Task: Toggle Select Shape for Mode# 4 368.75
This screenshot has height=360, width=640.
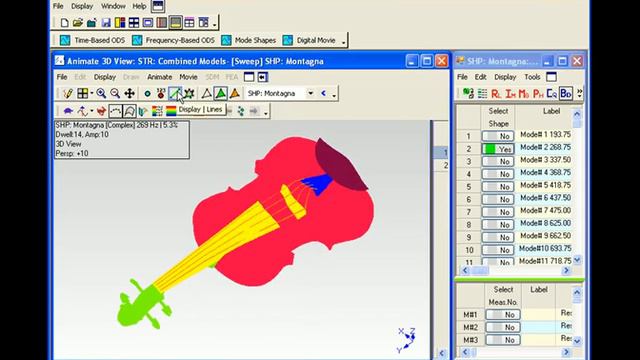Action: [x=498, y=174]
